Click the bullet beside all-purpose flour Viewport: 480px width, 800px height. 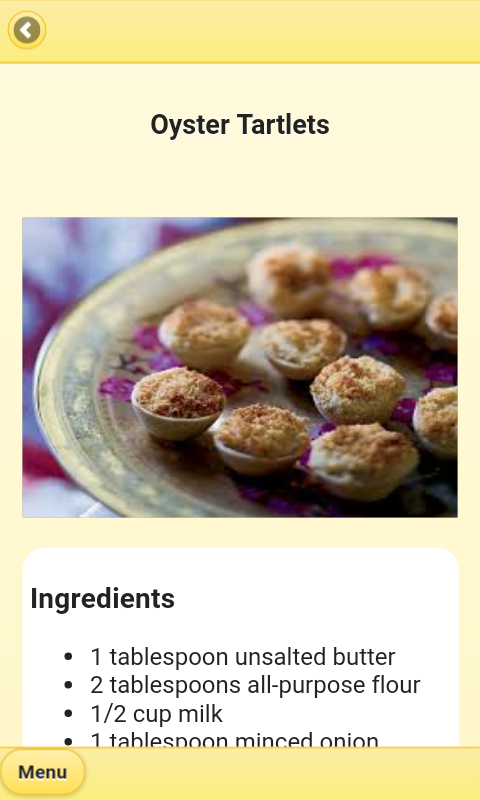(69, 685)
